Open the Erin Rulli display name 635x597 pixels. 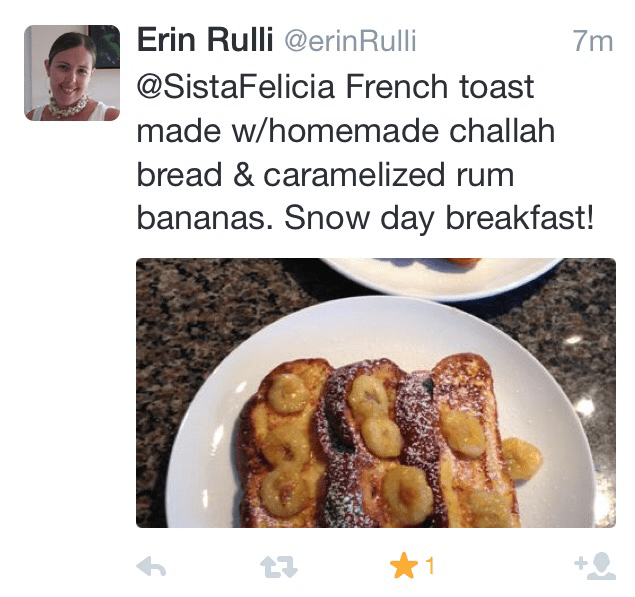pyautogui.click(x=203, y=41)
